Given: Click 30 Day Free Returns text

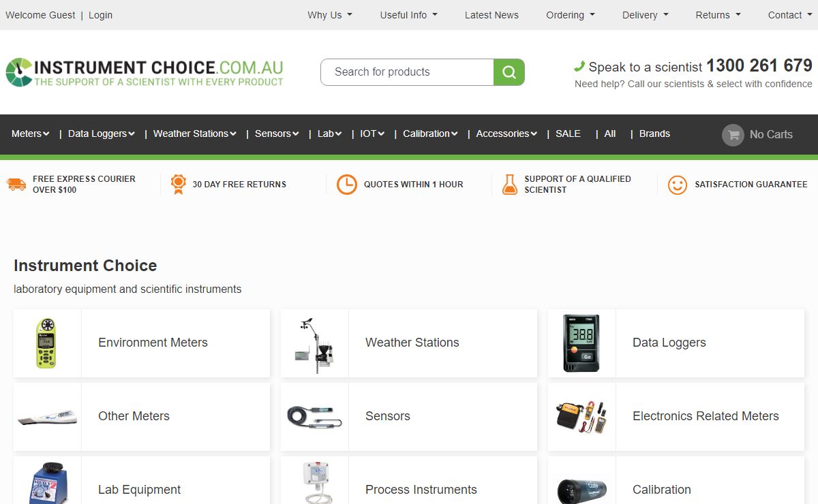Looking at the screenshot, I should [239, 185].
